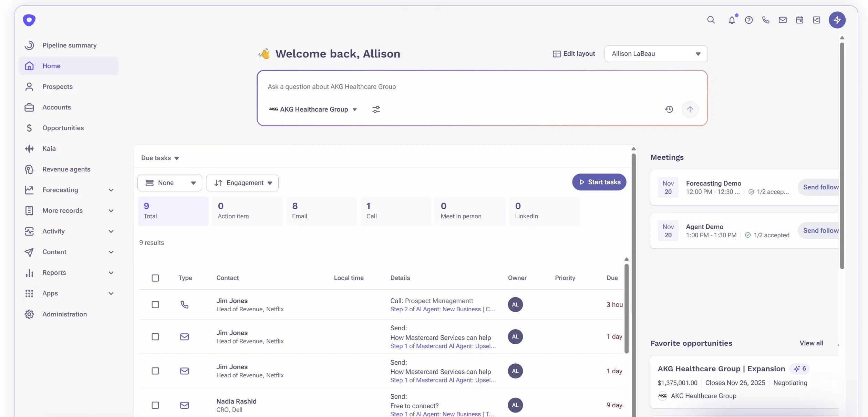
Task: Check the Jim Jones call task checkbox
Action: tap(155, 304)
